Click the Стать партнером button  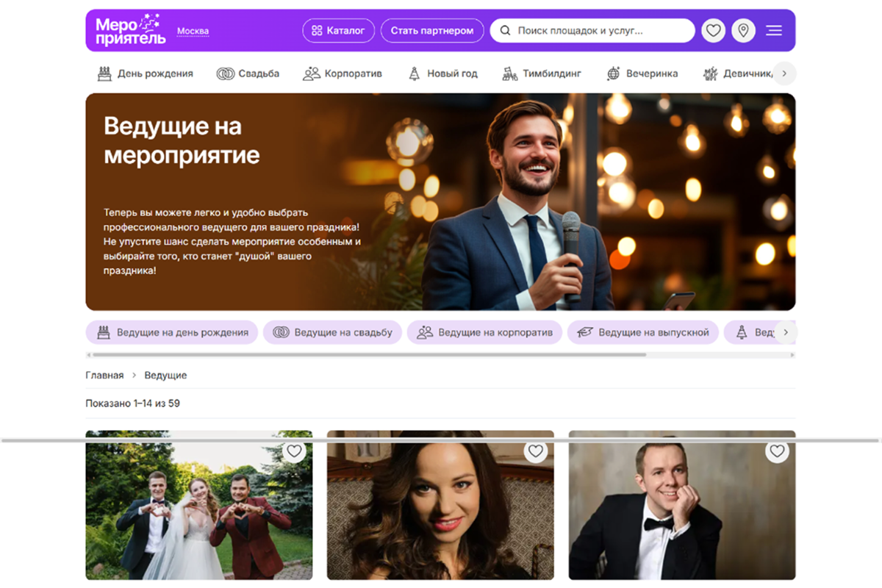click(432, 31)
